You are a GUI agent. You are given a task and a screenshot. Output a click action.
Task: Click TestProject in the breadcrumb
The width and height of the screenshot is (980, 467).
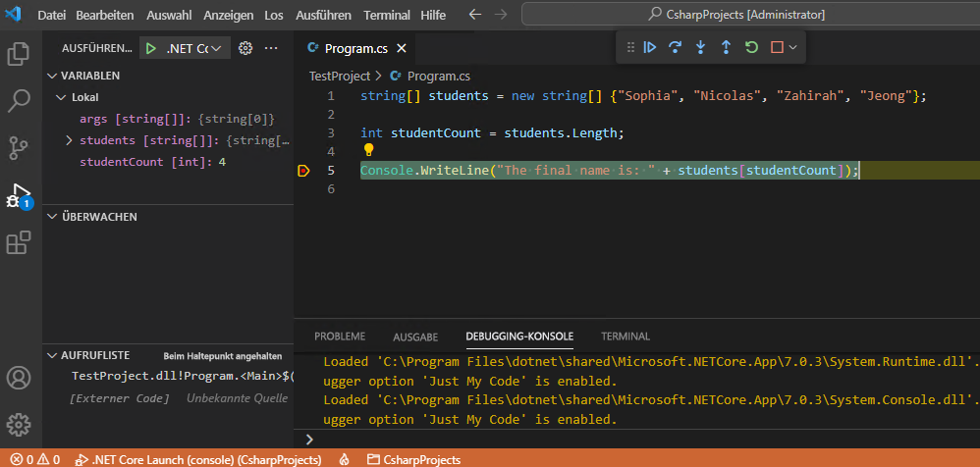[x=340, y=77]
